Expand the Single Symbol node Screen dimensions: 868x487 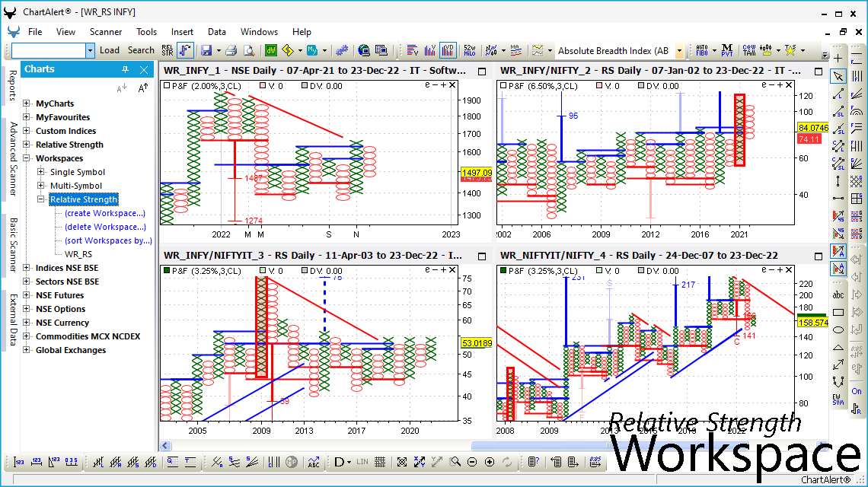tap(40, 171)
